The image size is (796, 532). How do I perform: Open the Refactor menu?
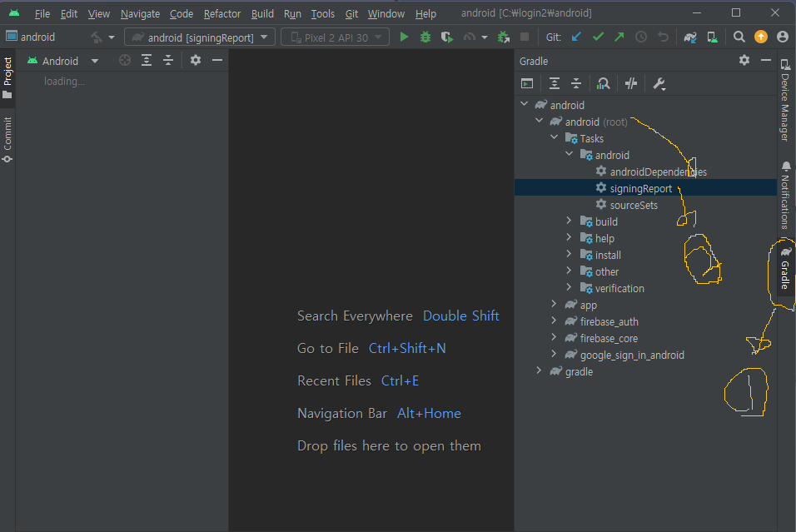221,13
